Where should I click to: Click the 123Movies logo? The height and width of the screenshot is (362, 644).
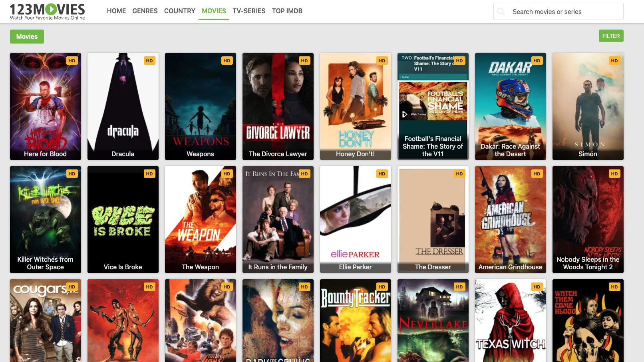[x=47, y=11]
